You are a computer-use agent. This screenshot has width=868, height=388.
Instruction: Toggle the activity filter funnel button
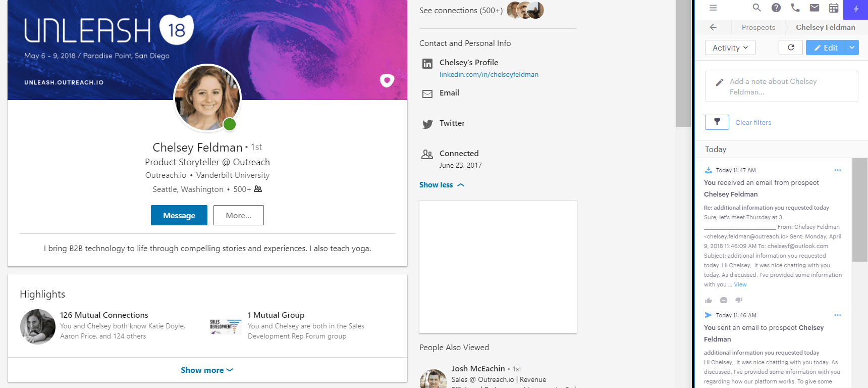pyautogui.click(x=717, y=122)
